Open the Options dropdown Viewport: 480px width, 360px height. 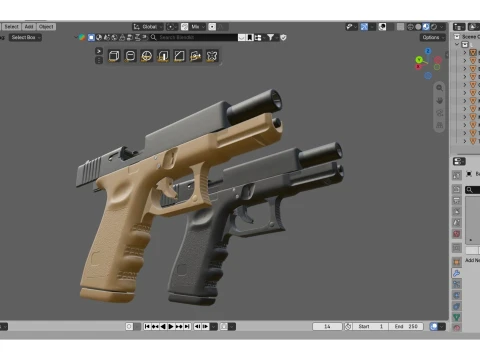[x=433, y=37]
